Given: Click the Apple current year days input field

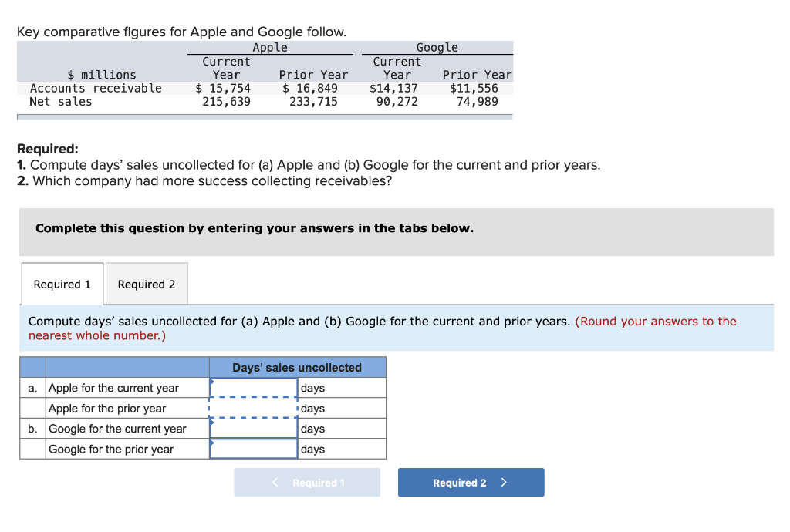Looking at the screenshot, I should 253,387.
